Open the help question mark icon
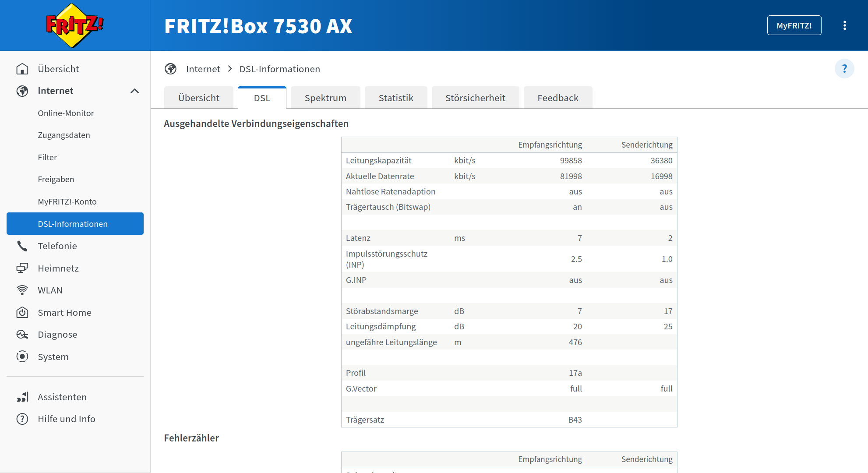 pyautogui.click(x=844, y=69)
